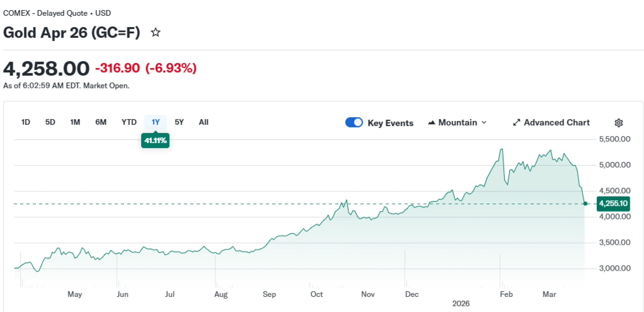Expand the chevron next to Mountain
The height and width of the screenshot is (312, 644).
coord(484,122)
